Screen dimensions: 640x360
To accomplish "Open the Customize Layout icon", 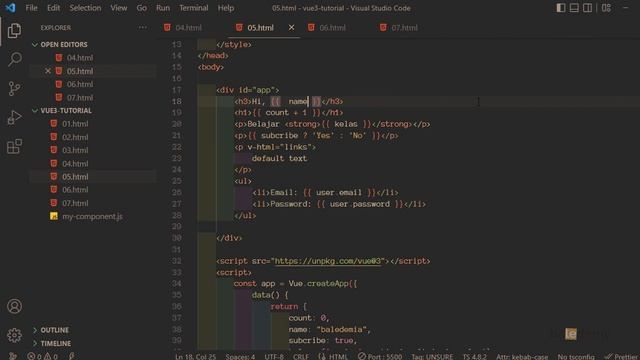I will (x=606, y=8).
